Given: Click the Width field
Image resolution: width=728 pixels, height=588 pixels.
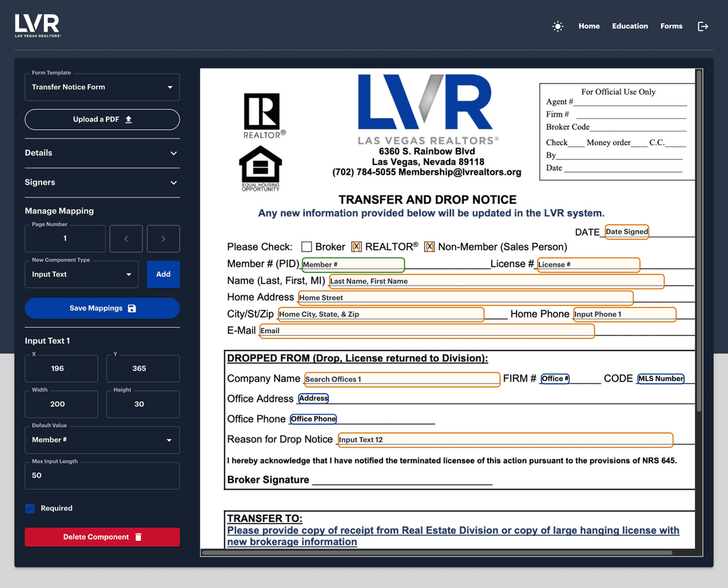Looking at the screenshot, I should (61, 404).
